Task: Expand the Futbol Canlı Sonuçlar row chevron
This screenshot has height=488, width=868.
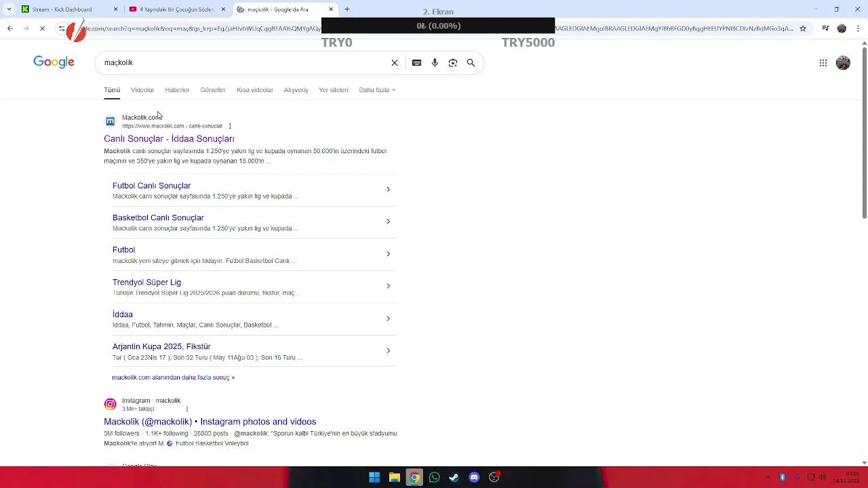Action: coord(388,189)
